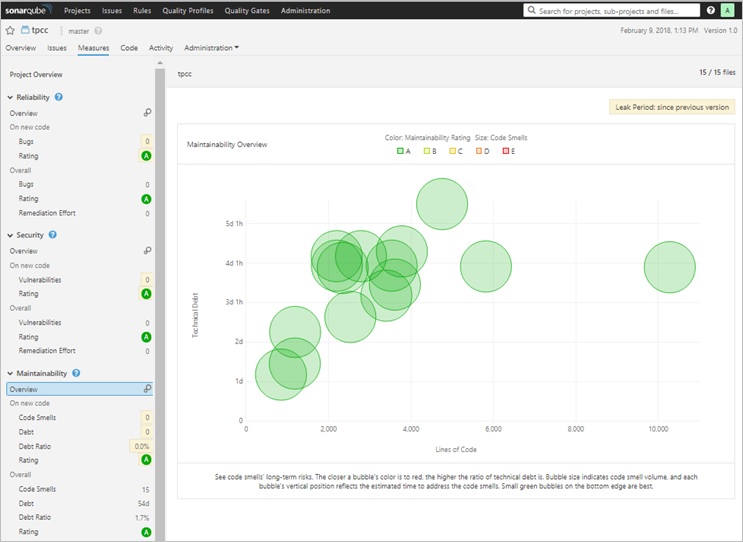The image size is (743, 542).
Task: Click the master branch help icon
Action: pos(98,31)
